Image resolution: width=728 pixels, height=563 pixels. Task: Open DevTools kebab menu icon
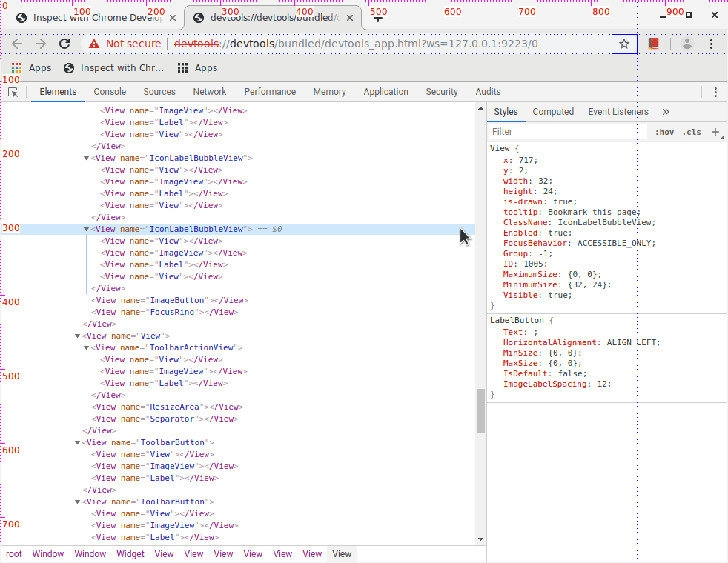[715, 92]
